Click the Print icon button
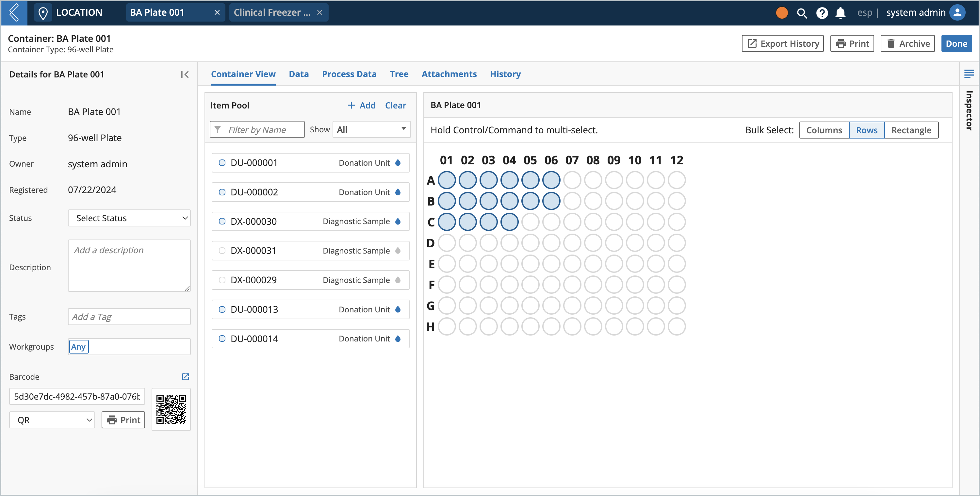Viewport: 980px width, 496px height. tap(853, 44)
